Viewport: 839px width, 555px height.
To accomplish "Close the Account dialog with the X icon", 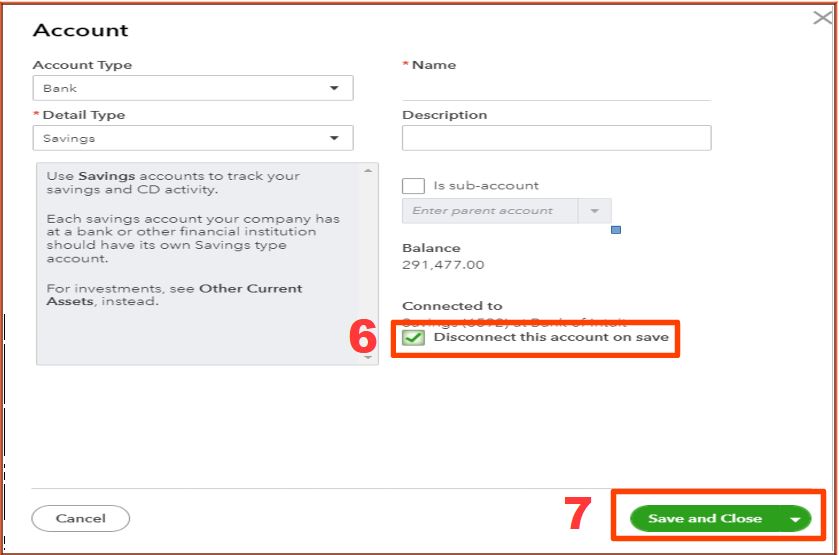I will 822,18.
